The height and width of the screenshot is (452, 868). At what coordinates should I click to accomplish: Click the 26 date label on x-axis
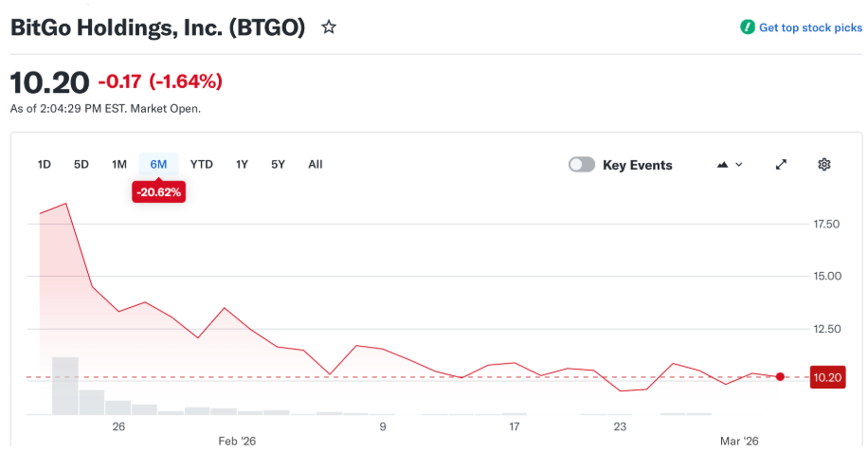[118, 426]
